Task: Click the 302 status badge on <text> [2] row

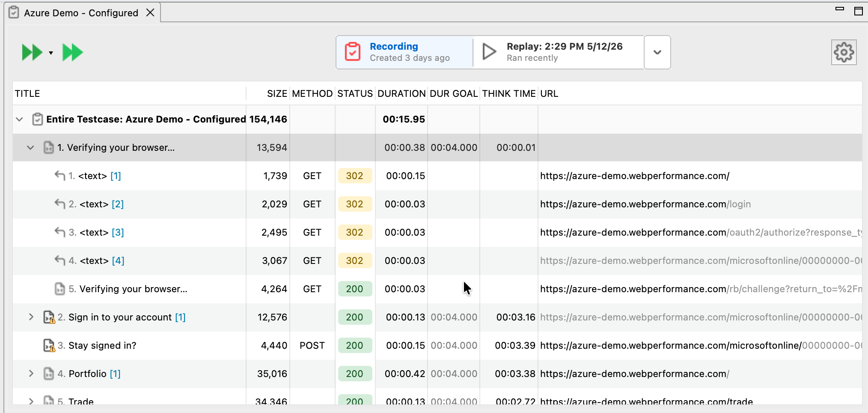Action: coord(355,204)
